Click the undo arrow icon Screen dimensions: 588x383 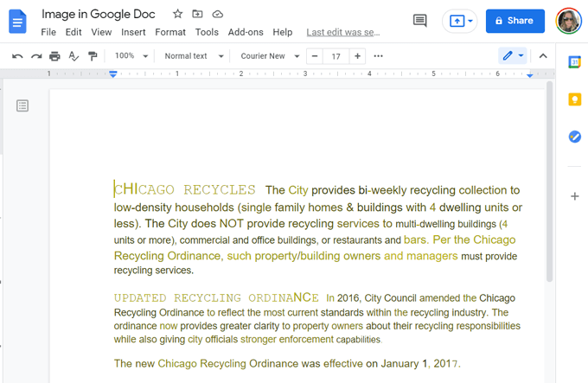(x=17, y=56)
